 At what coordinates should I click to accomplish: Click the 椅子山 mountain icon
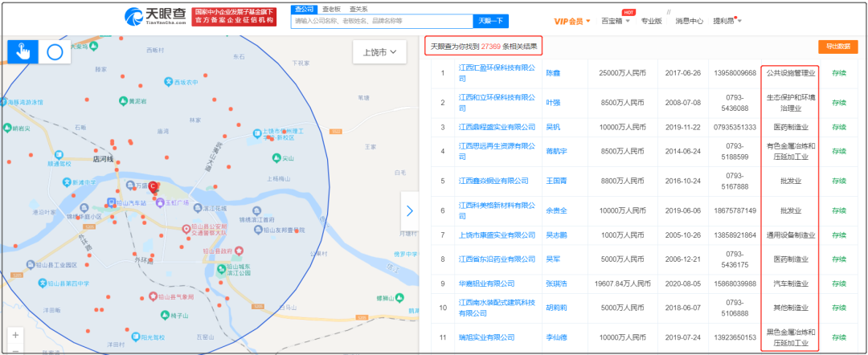click(165, 315)
